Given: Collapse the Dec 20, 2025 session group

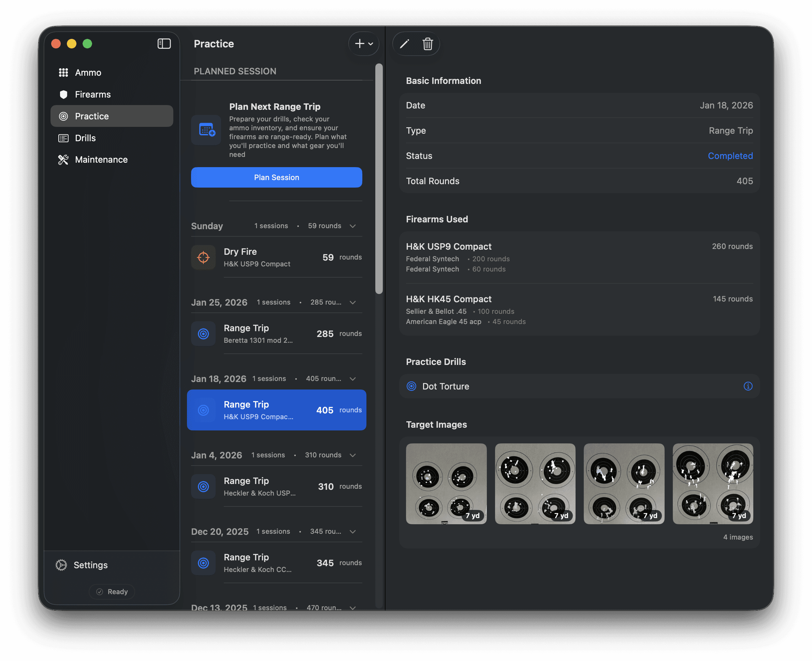Looking at the screenshot, I should [x=352, y=531].
